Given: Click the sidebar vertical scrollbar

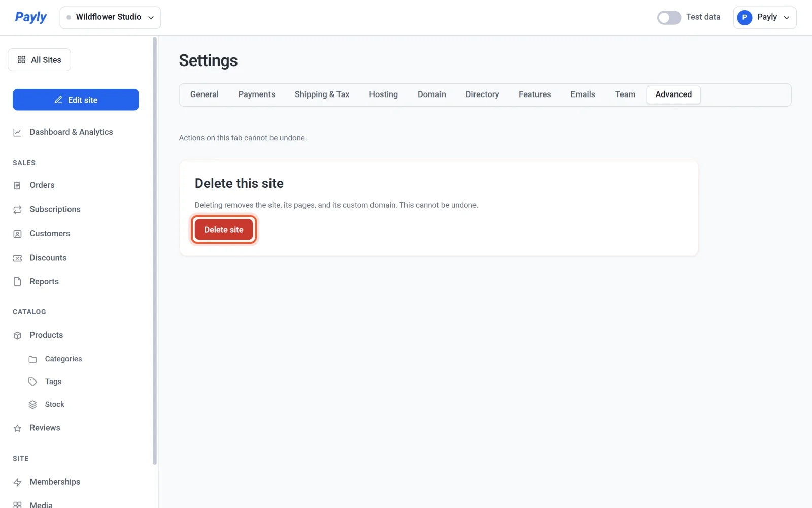Looking at the screenshot, I should coord(155,250).
